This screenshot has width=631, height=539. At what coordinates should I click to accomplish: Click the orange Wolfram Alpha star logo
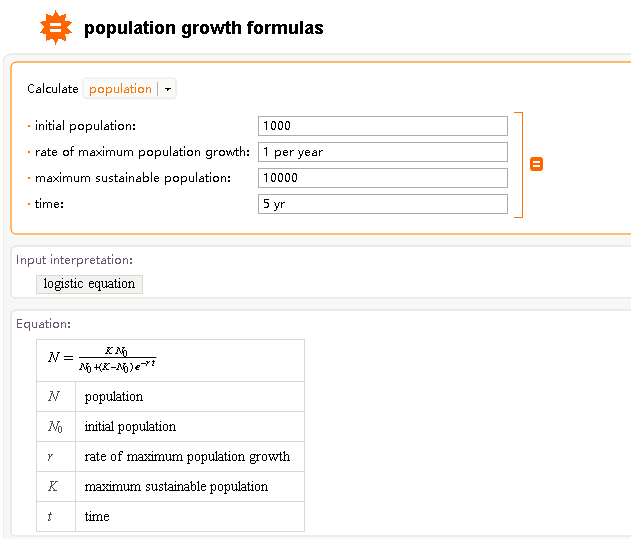click(56, 28)
